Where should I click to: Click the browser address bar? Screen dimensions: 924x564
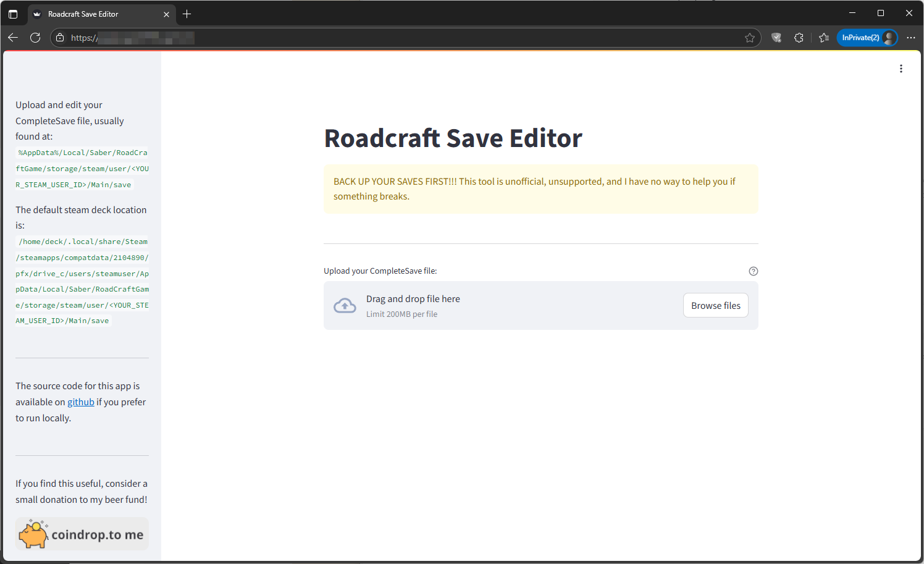406,38
